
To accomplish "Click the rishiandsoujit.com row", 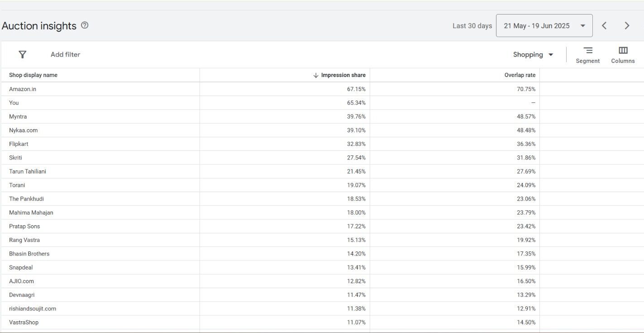I will point(33,309).
